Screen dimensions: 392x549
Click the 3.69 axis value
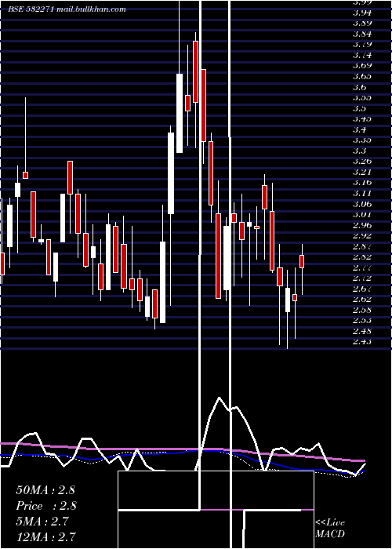[x=362, y=66]
